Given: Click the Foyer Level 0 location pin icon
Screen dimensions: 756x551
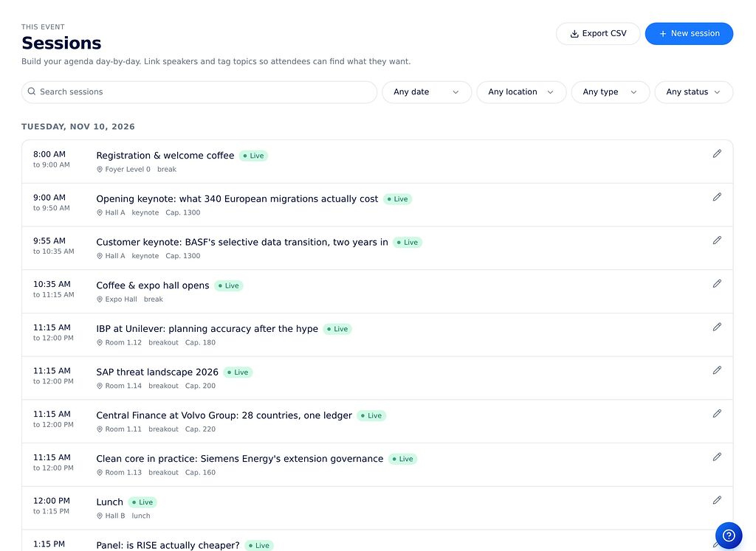Looking at the screenshot, I should point(100,170).
